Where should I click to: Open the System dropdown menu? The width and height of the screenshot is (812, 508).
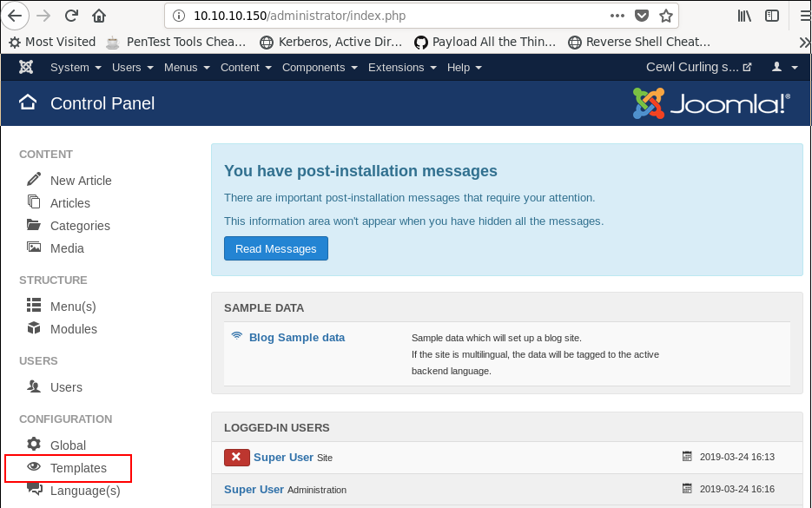(x=75, y=68)
